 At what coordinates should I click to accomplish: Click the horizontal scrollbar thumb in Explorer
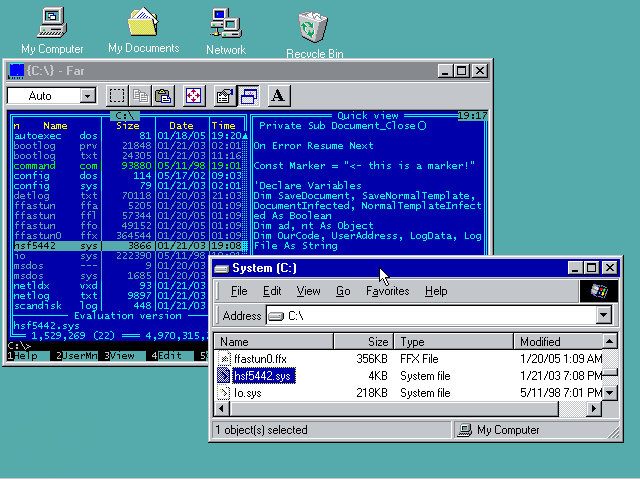point(393,409)
